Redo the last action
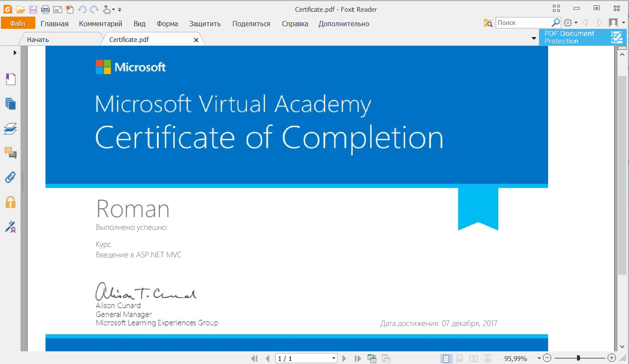Viewport: 629px width, 364px height. pyautogui.click(x=94, y=9)
